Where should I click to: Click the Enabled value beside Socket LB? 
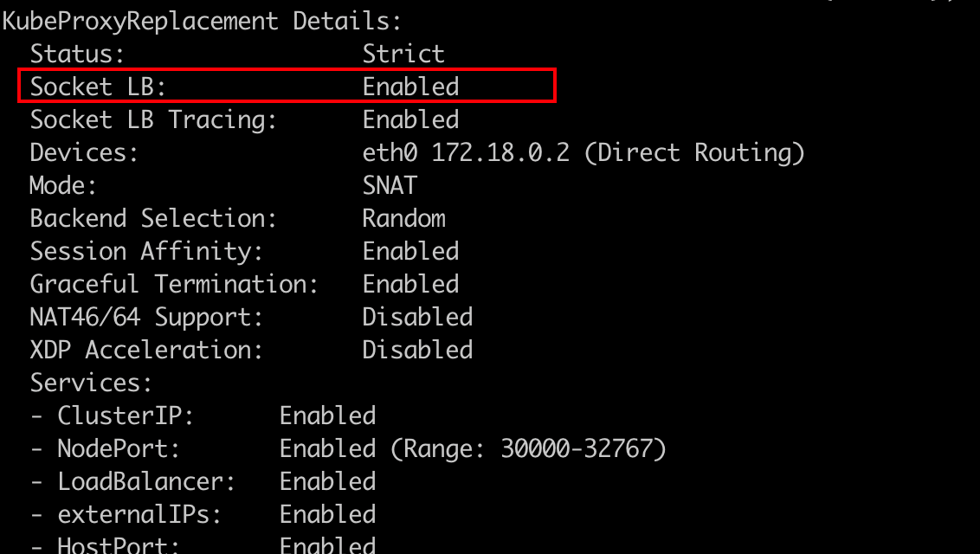[x=410, y=87]
